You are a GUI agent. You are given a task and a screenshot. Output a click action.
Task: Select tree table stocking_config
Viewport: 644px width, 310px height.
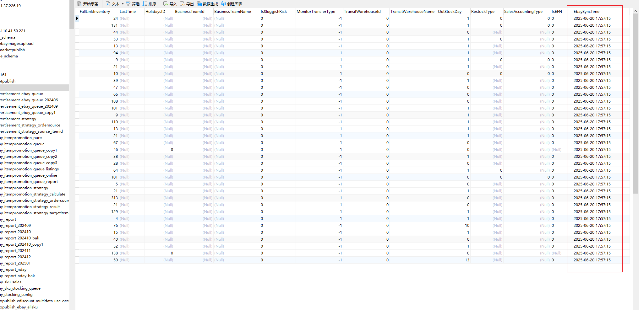click(x=16, y=295)
